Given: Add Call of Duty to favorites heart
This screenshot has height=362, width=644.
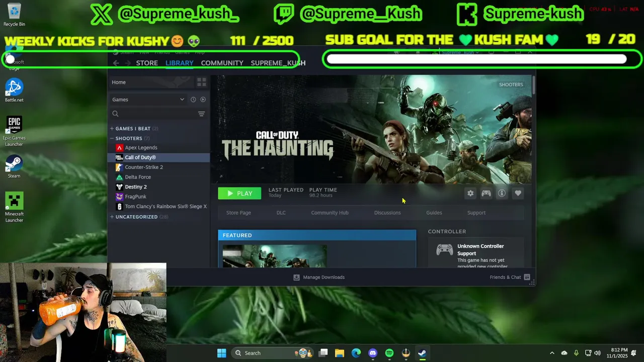Looking at the screenshot, I should pos(518,193).
